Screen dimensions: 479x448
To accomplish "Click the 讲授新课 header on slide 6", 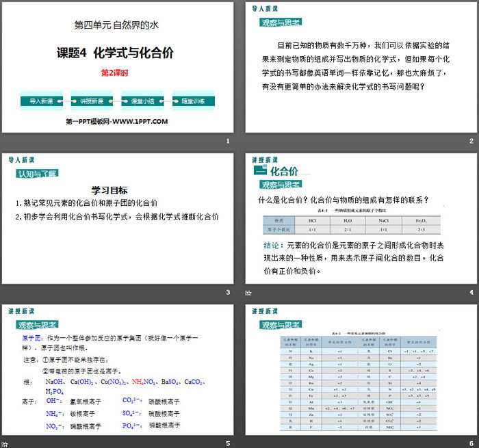I will pos(265,311).
